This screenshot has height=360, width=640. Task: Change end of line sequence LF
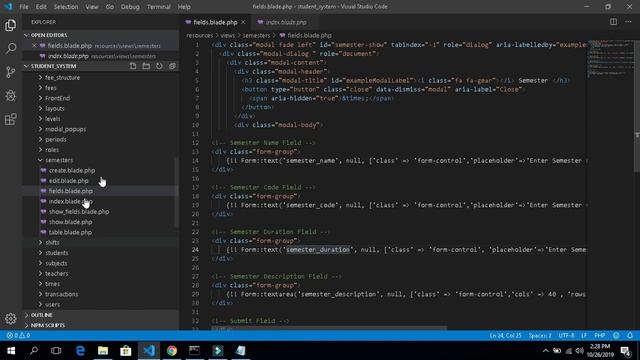click(x=584, y=336)
